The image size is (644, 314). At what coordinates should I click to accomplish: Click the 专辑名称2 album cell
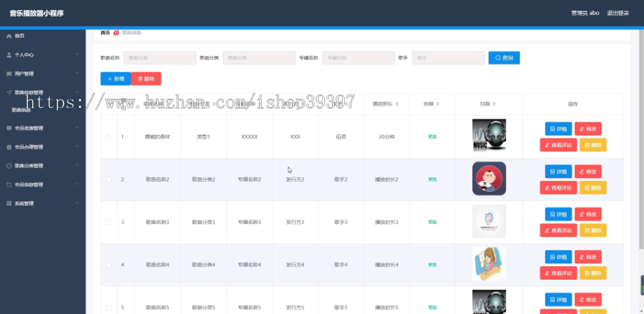pyautogui.click(x=249, y=180)
